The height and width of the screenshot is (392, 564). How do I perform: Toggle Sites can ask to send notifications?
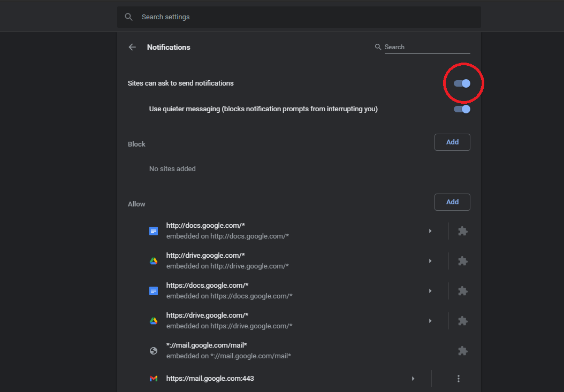tap(462, 83)
